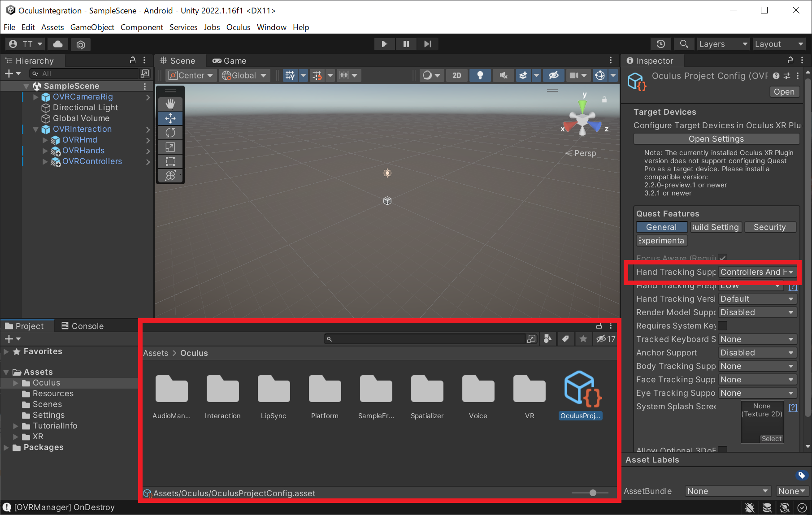Collapse the OVRInteraction hierarchy item

coord(35,129)
